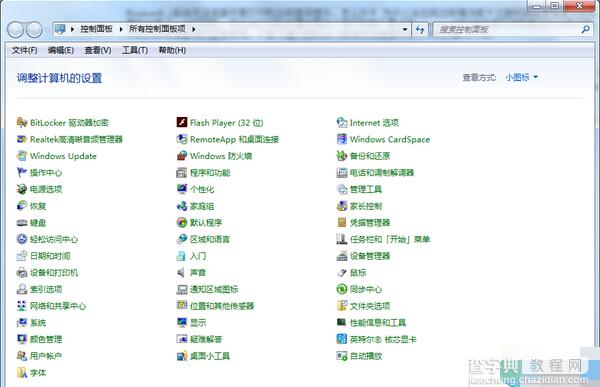Open the 用户帐户 icon
Viewport: 600px width, 387px height.
tap(22, 356)
